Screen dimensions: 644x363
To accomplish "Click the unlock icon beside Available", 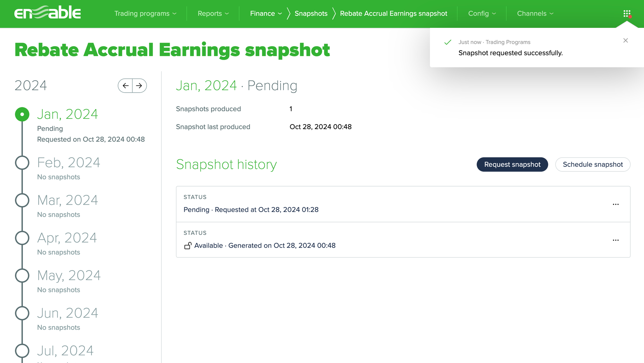I will tap(188, 246).
